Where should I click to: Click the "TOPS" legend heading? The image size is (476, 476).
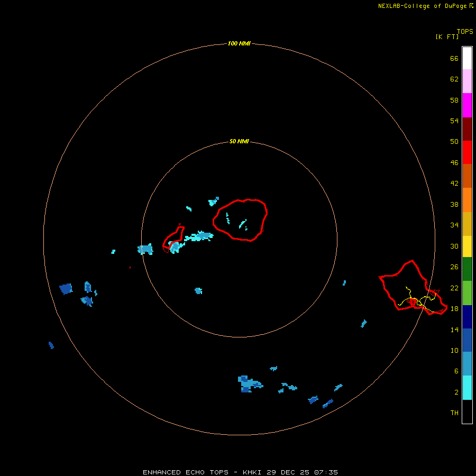tap(465, 31)
